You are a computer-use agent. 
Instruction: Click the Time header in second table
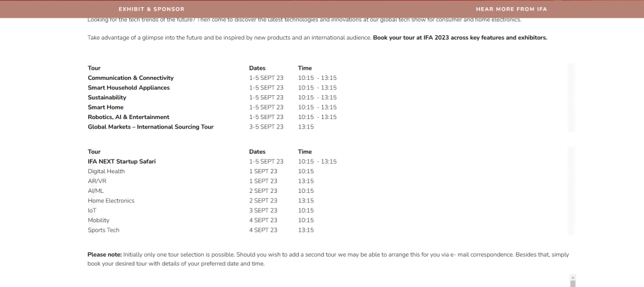[305, 152]
